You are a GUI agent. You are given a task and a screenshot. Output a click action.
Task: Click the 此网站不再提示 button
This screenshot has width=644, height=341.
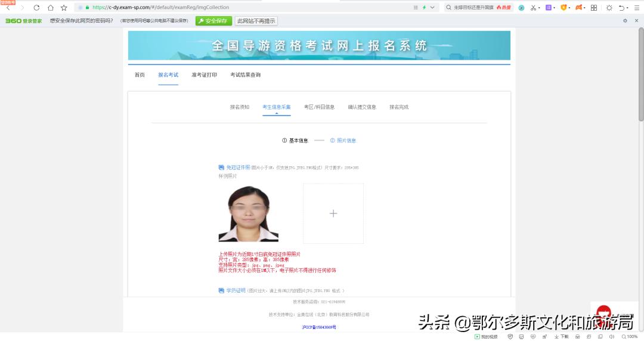[256, 20]
